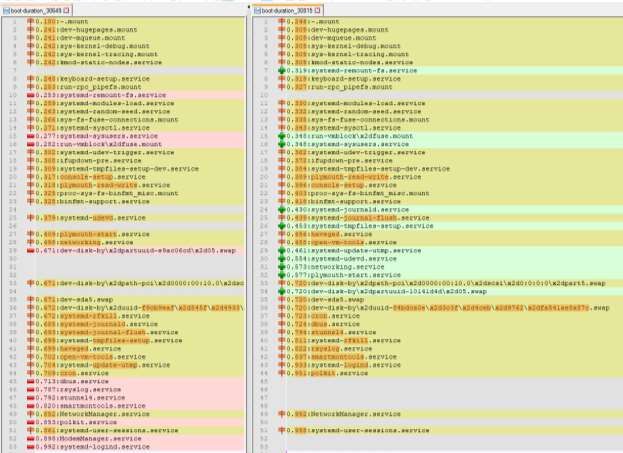Select left line sys-kernel-debug.mount
This screenshot has height=453, width=623.
click(92, 46)
